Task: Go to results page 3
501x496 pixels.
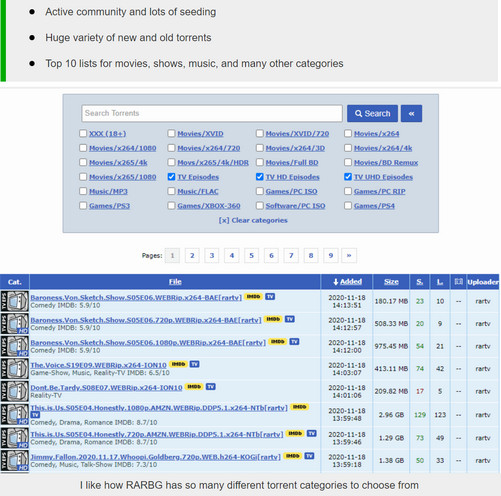Action: click(x=212, y=256)
